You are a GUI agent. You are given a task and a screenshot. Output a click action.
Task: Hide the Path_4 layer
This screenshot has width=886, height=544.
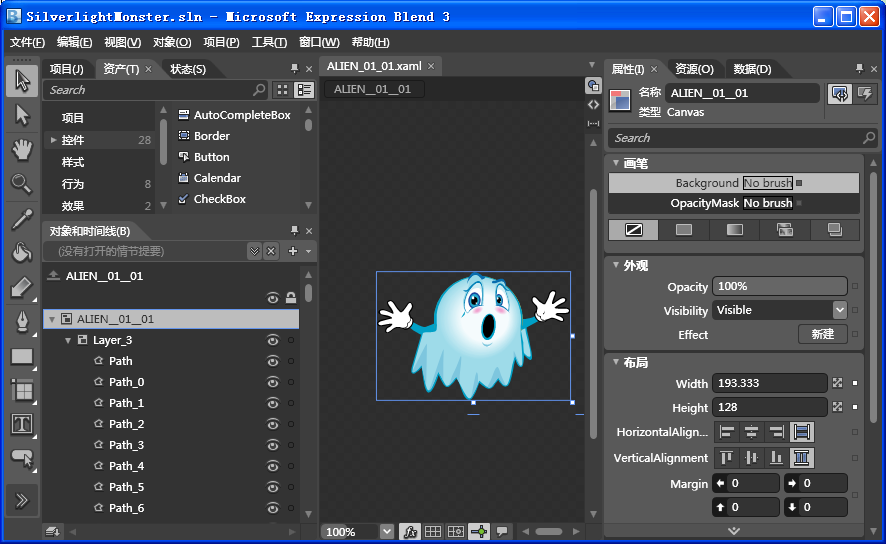(273, 466)
